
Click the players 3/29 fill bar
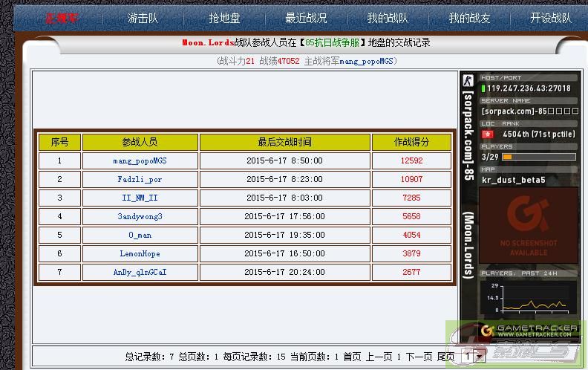tap(539, 157)
